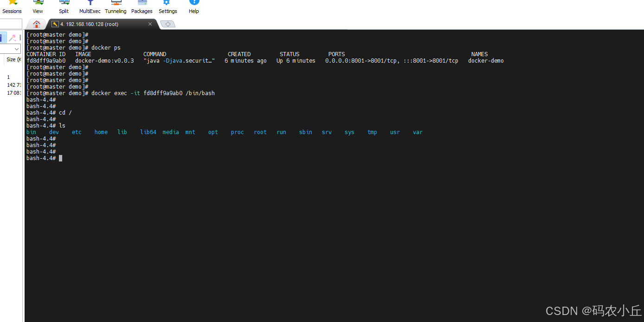Click the home directory in ls output
Viewport: 644px width, 322px height.
point(101,132)
